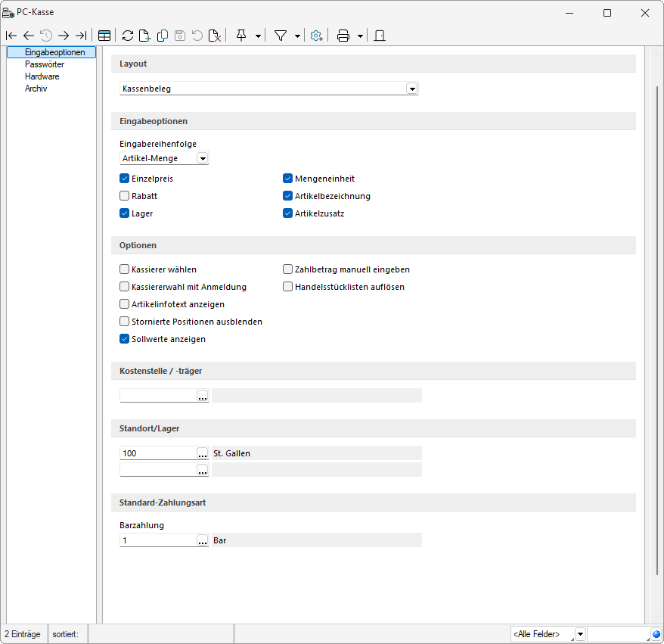Click the delete record icon
Screen dimensions: 664x644
[x=214, y=36]
